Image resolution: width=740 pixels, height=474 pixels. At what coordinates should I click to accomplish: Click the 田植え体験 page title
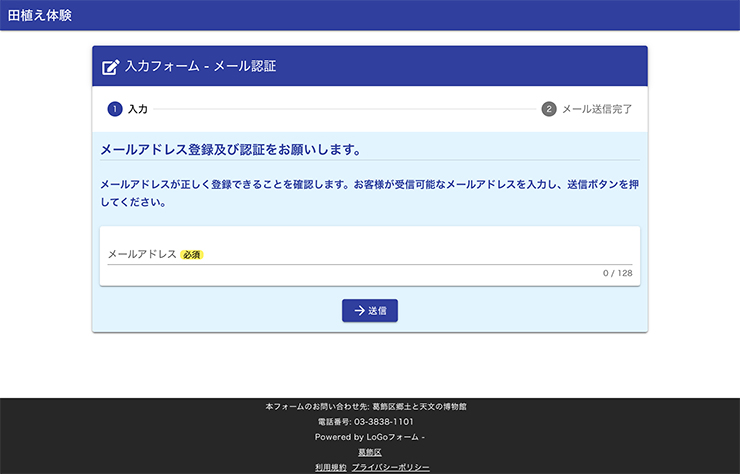(x=40, y=15)
